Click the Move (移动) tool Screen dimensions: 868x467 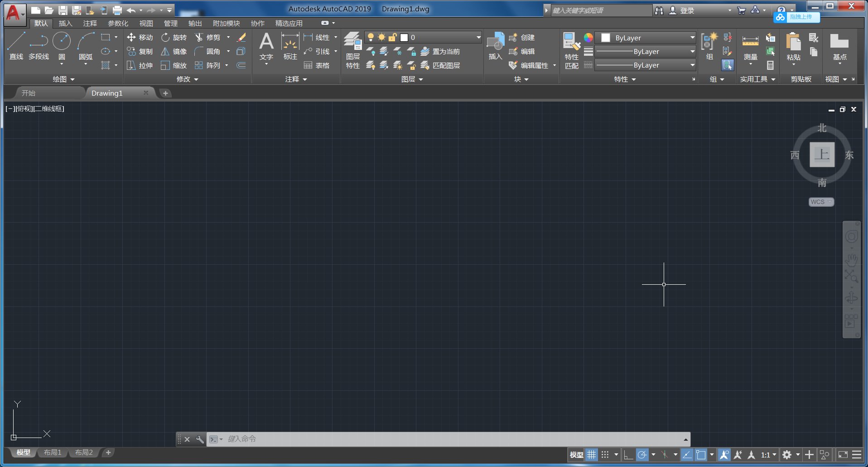point(140,37)
